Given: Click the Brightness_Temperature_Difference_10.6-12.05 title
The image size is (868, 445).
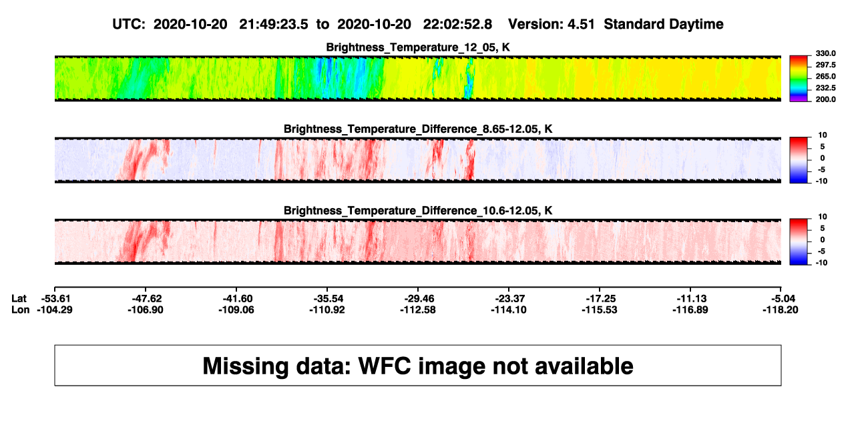Looking at the screenshot, I should (x=418, y=210).
